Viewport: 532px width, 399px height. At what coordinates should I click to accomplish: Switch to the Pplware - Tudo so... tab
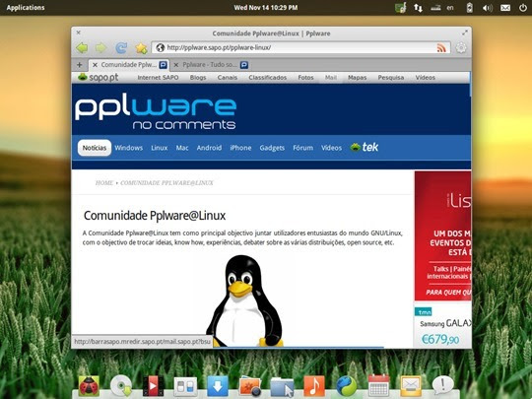pyautogui.click(x=211, y=64)
